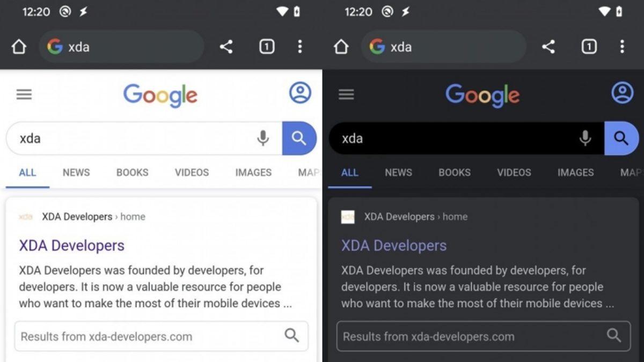The height and width of the screenshot is (362, 644).
Task: Open the Google account profile icon
Action: coord(299,93)
